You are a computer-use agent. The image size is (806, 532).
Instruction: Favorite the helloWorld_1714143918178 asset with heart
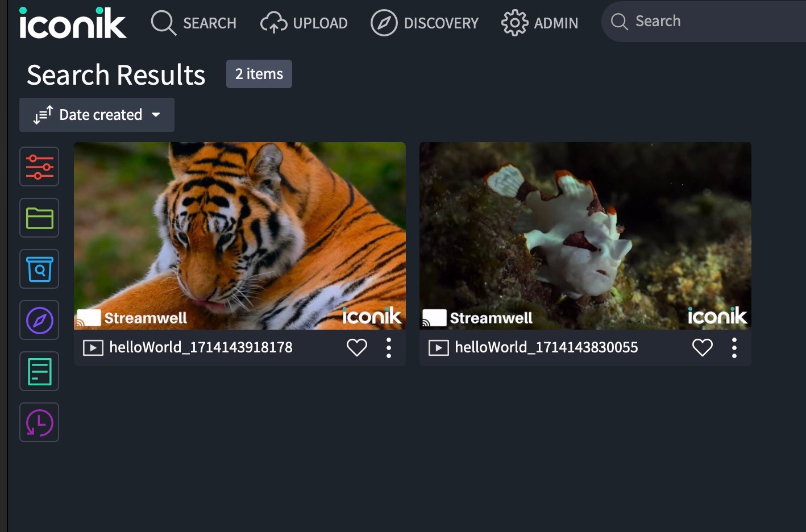click(x=357, y=347)
